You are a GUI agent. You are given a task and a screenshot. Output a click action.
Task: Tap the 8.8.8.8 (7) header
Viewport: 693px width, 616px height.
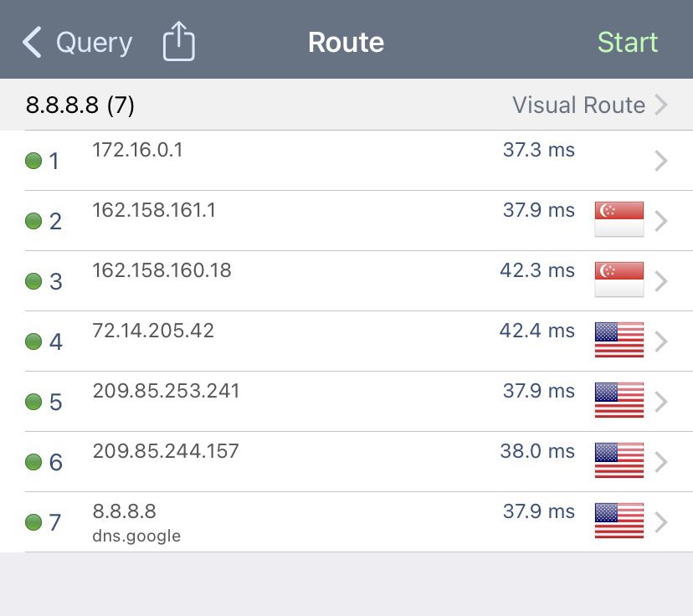click(x=80, y=105)
